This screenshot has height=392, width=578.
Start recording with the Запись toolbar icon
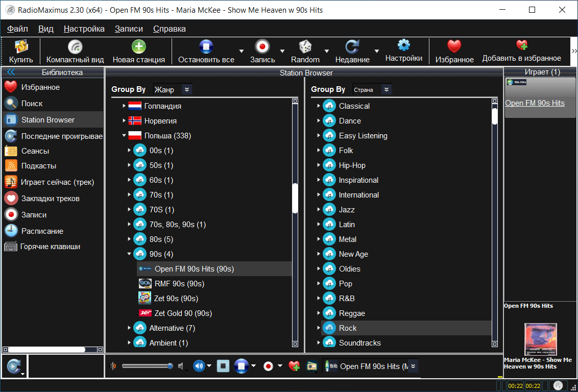pos(262,47)
